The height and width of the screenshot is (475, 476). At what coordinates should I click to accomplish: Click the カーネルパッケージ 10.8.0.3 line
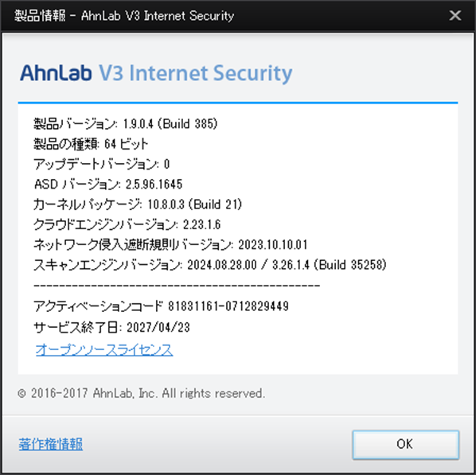coord(138,204)
